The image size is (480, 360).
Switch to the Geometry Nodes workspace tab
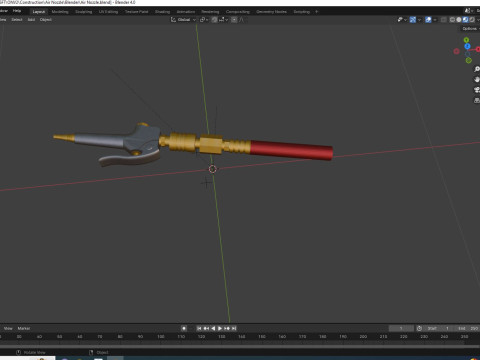271,12
